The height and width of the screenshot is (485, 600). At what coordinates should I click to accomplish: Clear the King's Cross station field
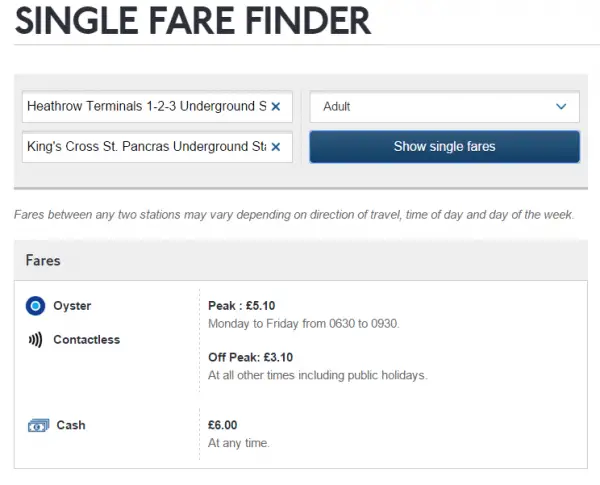(x=276, y=147)
